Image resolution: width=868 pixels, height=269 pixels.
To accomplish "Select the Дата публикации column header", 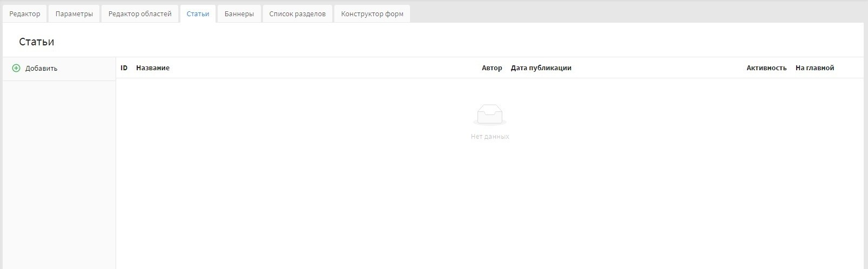I will coord(541,68).
